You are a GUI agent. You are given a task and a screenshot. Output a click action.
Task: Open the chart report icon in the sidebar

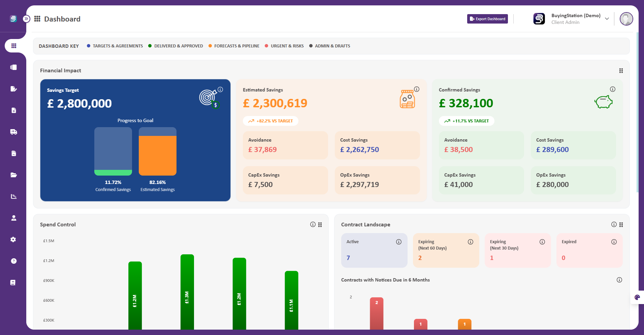pos(13,196)
